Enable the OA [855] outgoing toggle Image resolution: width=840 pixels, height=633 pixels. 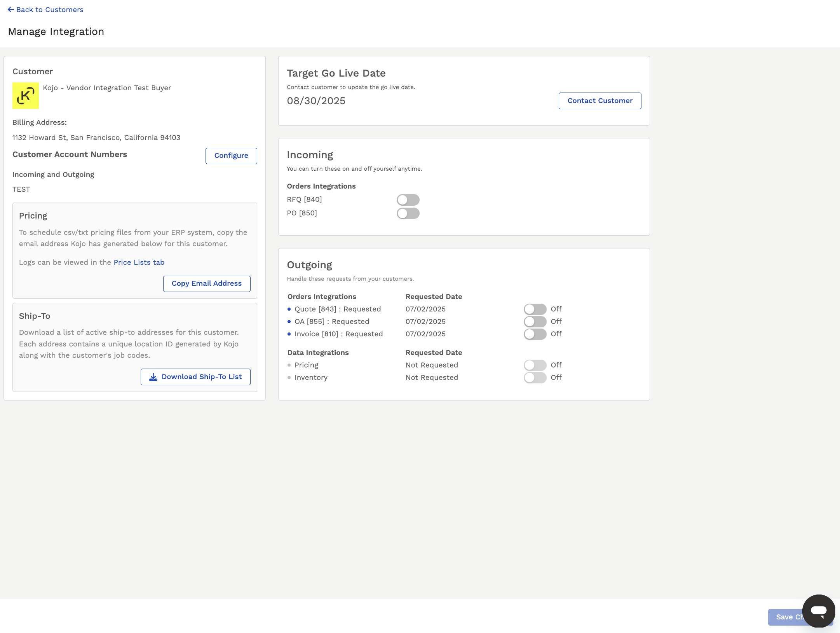pyautogui.click(x=535, y=322)
